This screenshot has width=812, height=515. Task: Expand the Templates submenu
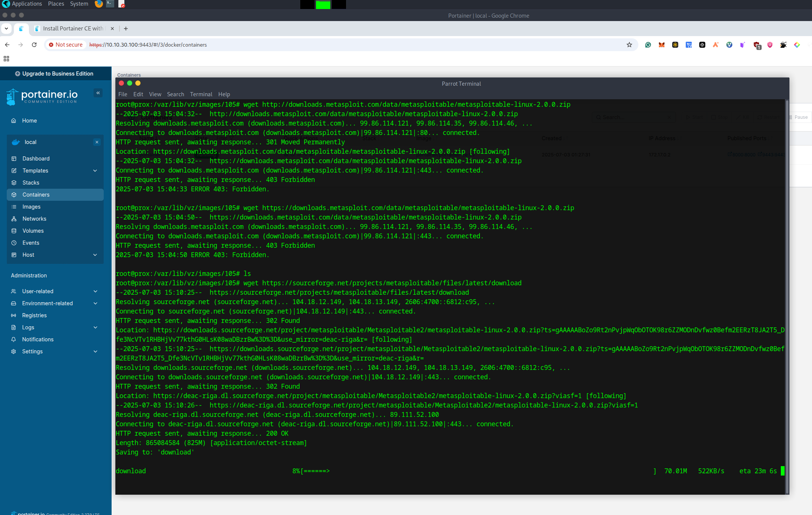click(x=35, y=170)
